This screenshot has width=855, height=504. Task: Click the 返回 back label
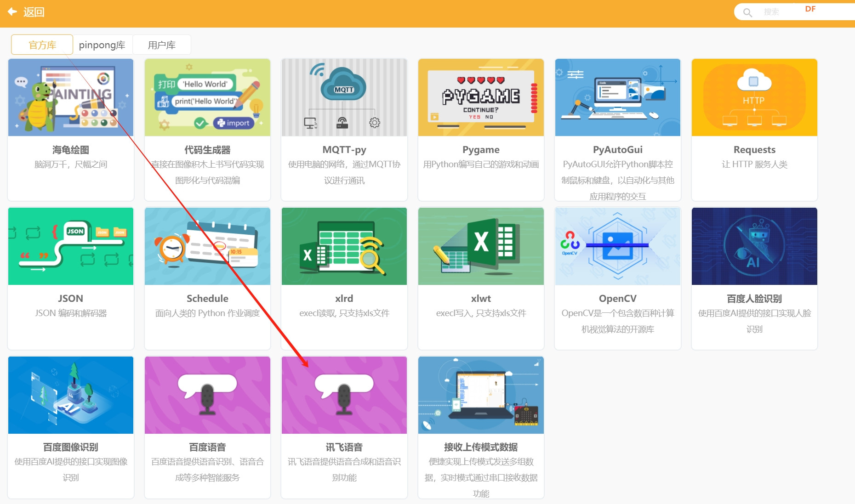[34, 12]
